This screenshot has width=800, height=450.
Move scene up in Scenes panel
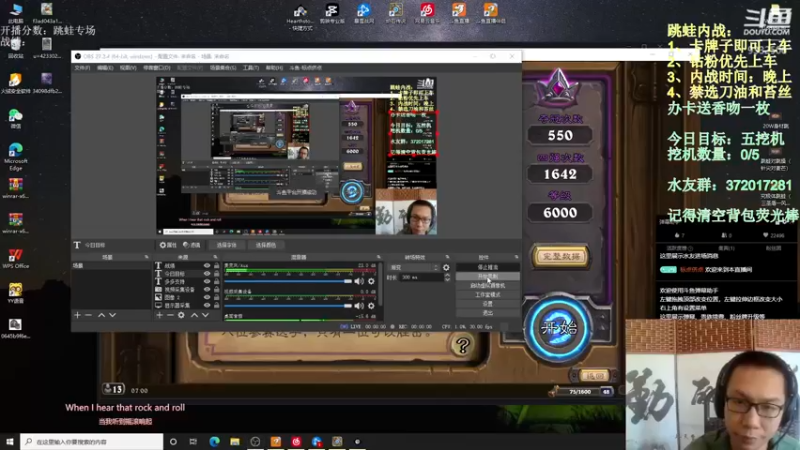click(x=102, y=315)
